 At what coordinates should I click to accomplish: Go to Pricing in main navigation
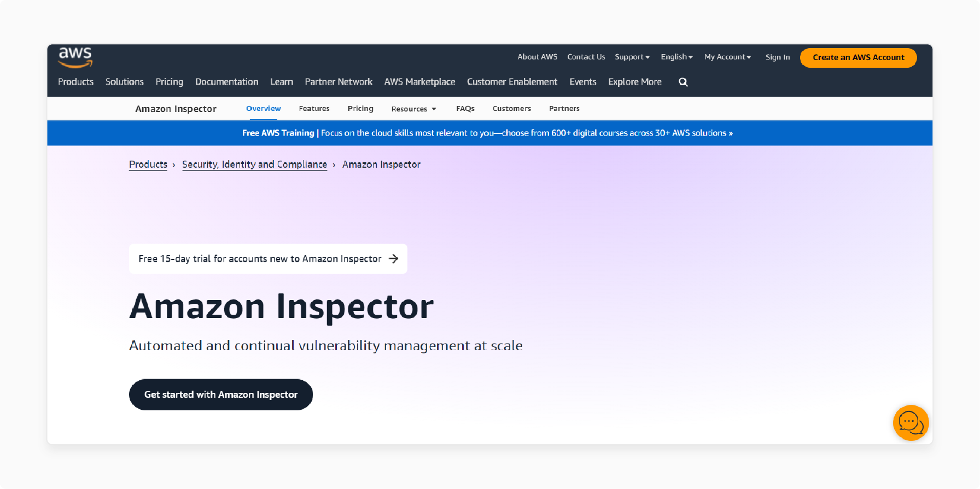[x=170, y=82]
